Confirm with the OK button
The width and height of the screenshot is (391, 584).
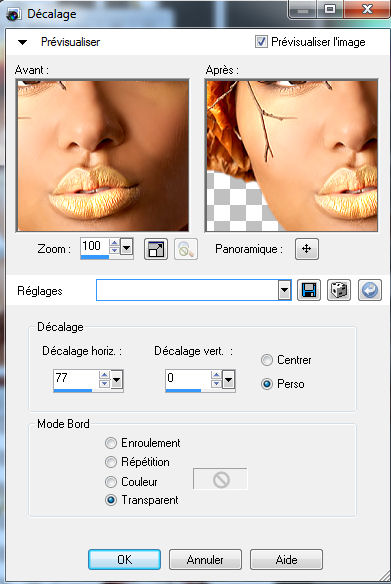click(x=124, y=559)
